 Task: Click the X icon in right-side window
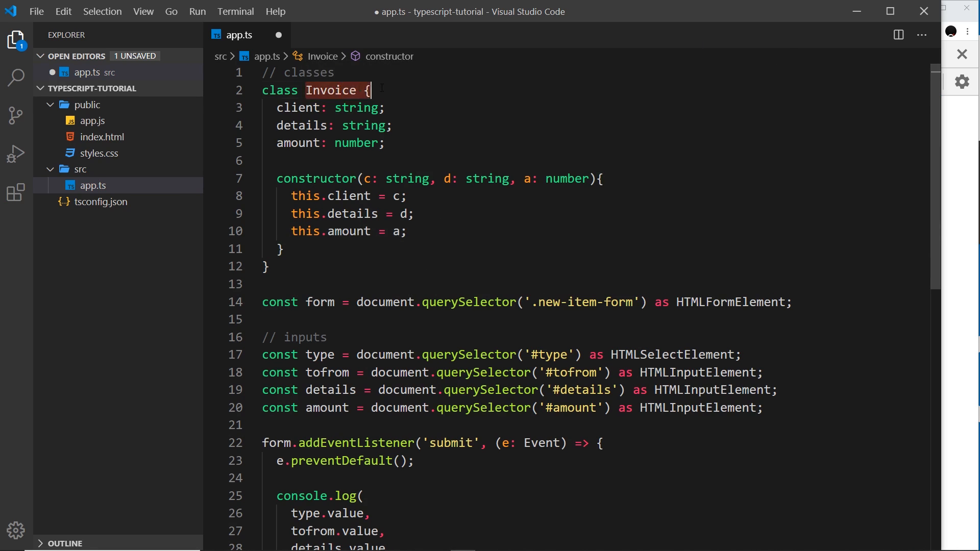pyautogui.click(x=962, y=54)
